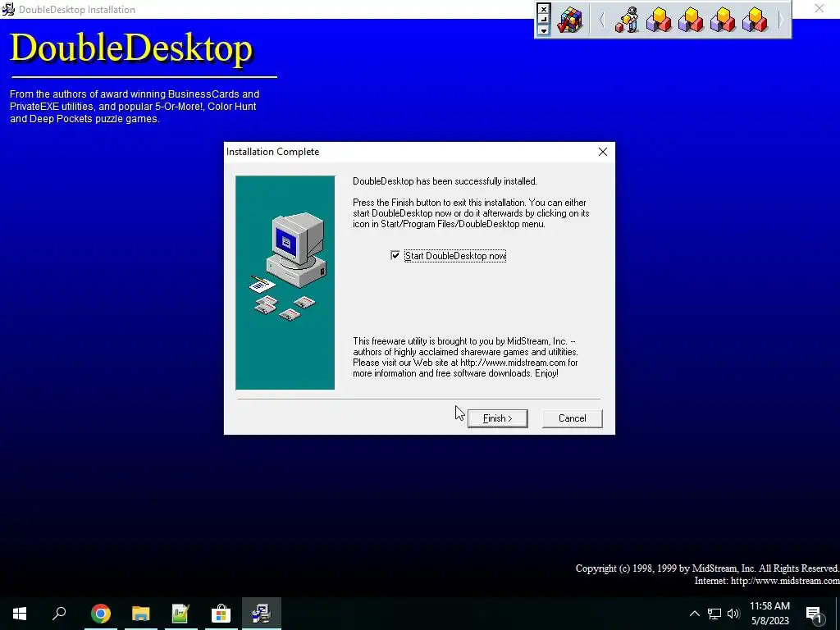
Task: Click the volume icon in the system tray
Action: tap(733, 614)
